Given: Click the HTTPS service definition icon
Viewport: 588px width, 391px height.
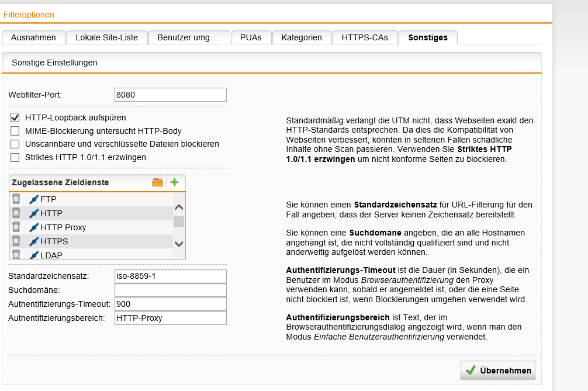Looking at the screenshot, I should click(x=34, y=241).
